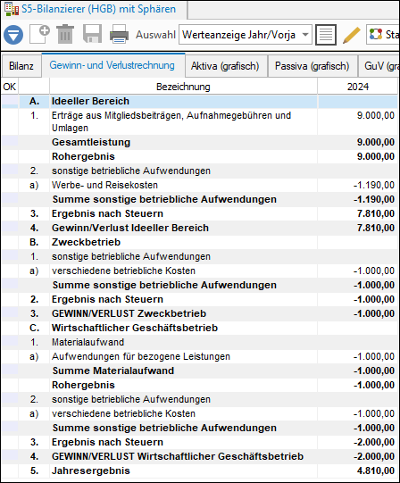
Task: Click the trash can delete icon
Action: [65, 34]
